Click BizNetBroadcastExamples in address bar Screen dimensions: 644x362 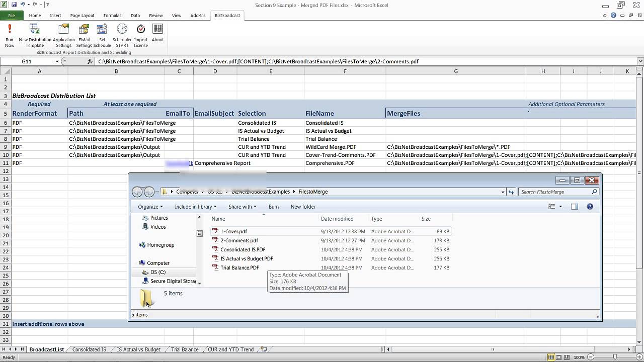tap(261, 192)
